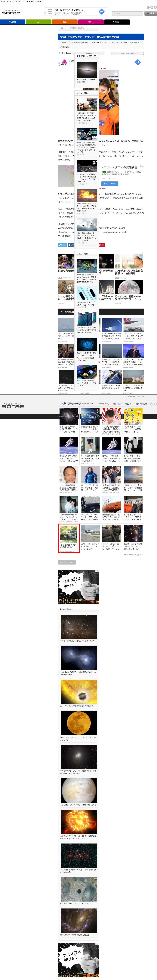Image resolution: width=157 pixels, height=980 pixels.
Task: Open the ANAとヴァージン・オービット article thumbnail
Action: coord(134,325)
